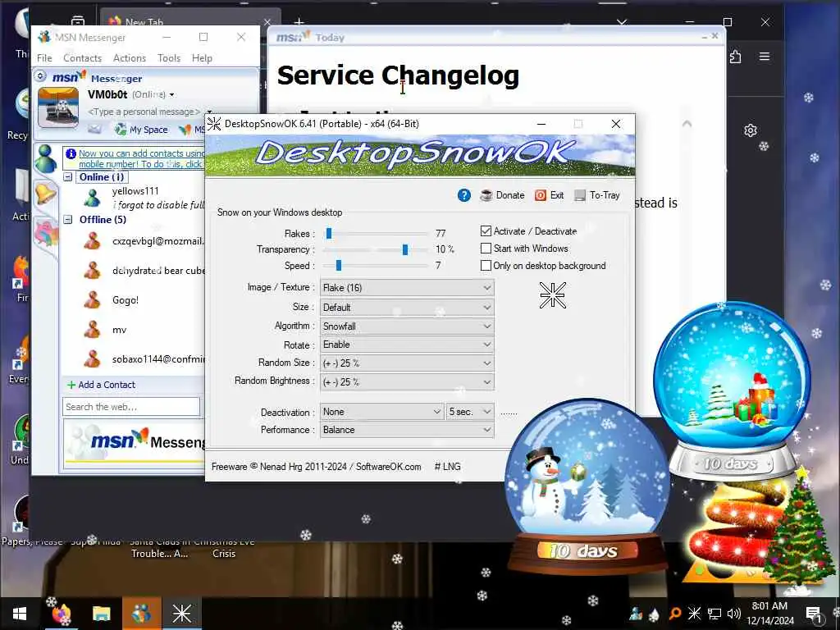Screen dimensions: 840x630
Task: Open the DesktopSnowOK help question mark icon
Action: pos(464,195)
